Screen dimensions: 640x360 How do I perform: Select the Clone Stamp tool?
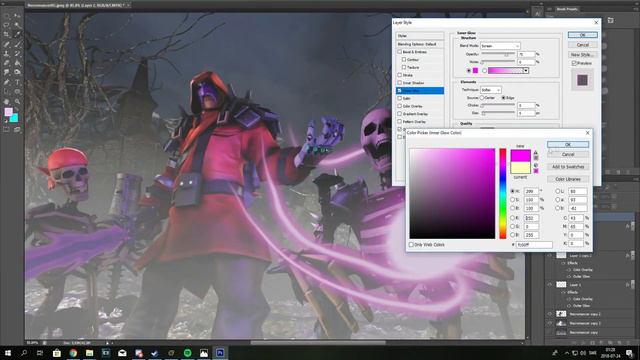click(7, 53)
